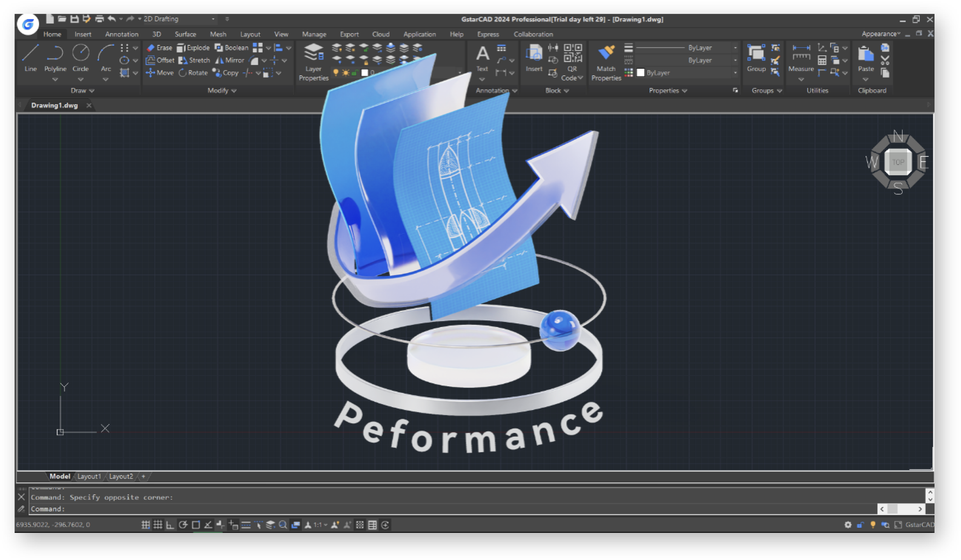Select the Polyline tool
Viewport: 961px width, 560px height.
pyautogui.click(x=55, y=58)
